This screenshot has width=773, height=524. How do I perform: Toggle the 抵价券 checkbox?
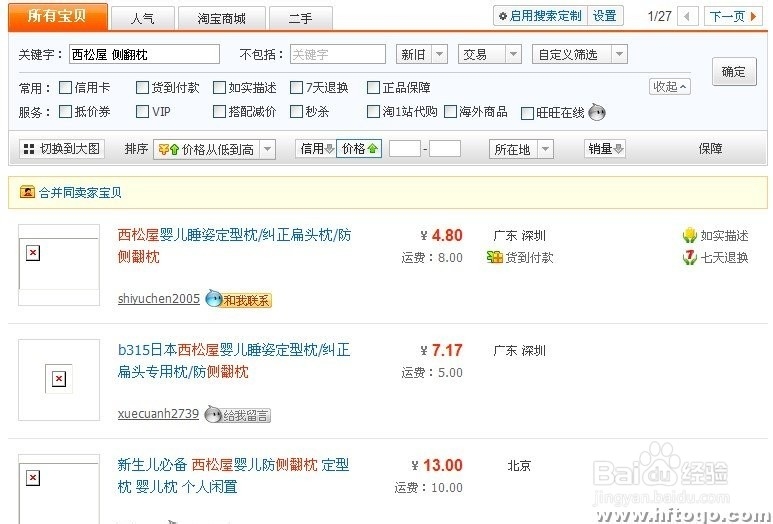[x=65, y=111]
